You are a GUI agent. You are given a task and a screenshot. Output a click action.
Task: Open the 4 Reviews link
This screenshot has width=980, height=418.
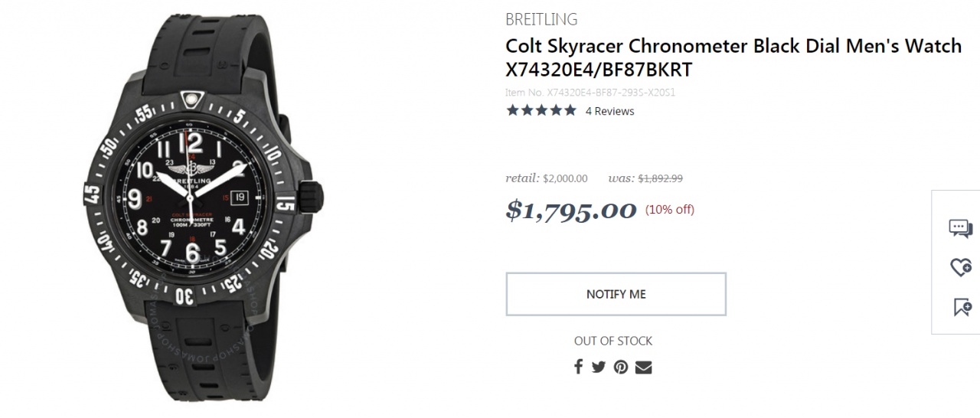point(609,111)
